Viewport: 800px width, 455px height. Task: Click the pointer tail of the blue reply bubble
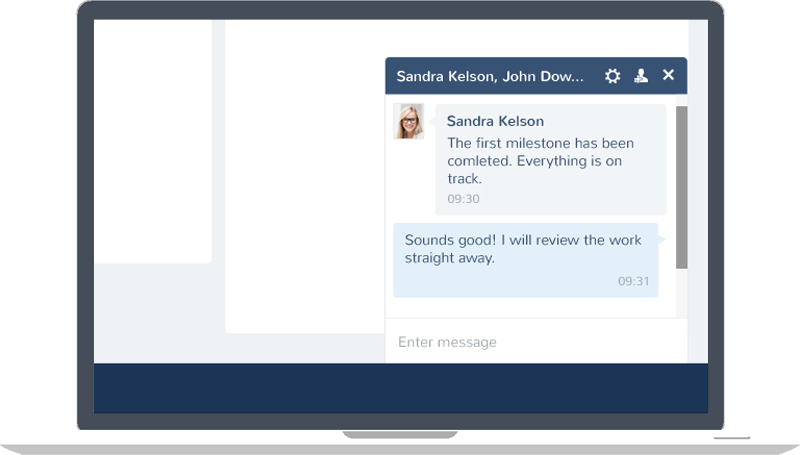(x=661, y=240)
